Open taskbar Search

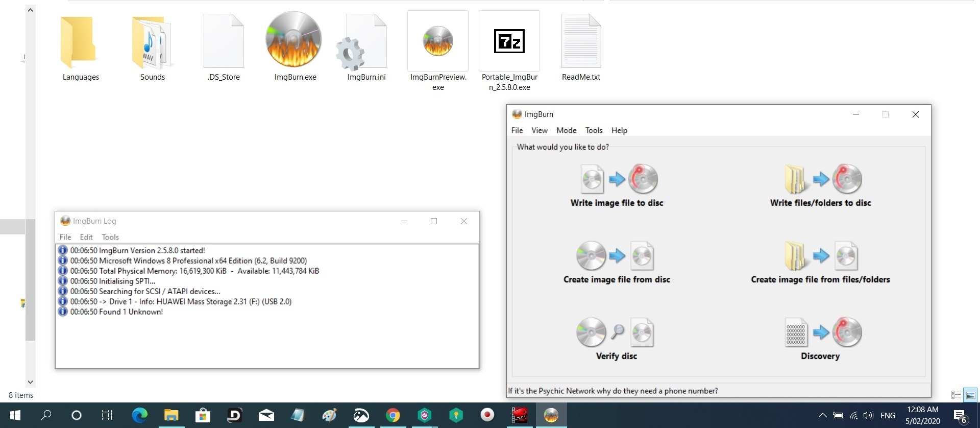click(x=46, y=415)
